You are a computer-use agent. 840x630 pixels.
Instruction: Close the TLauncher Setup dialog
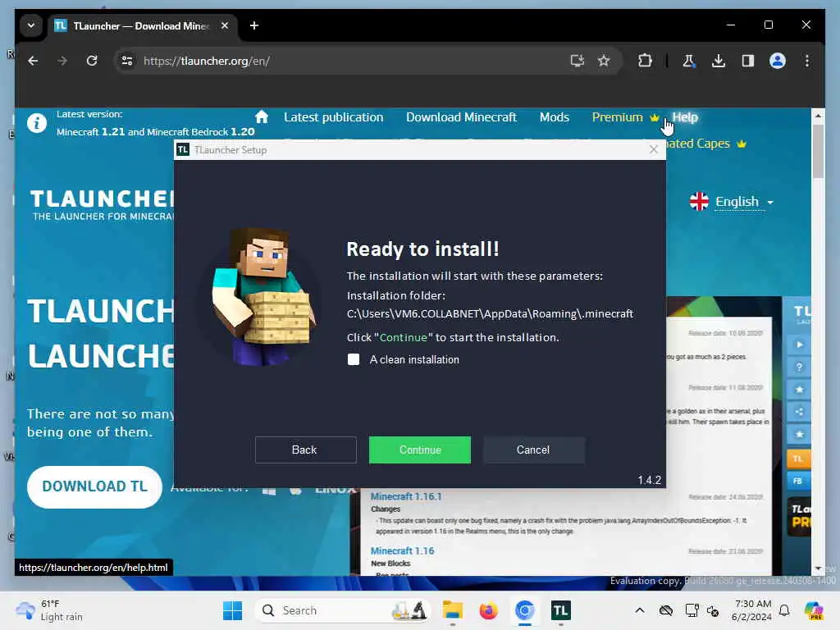tap(654, 150)
